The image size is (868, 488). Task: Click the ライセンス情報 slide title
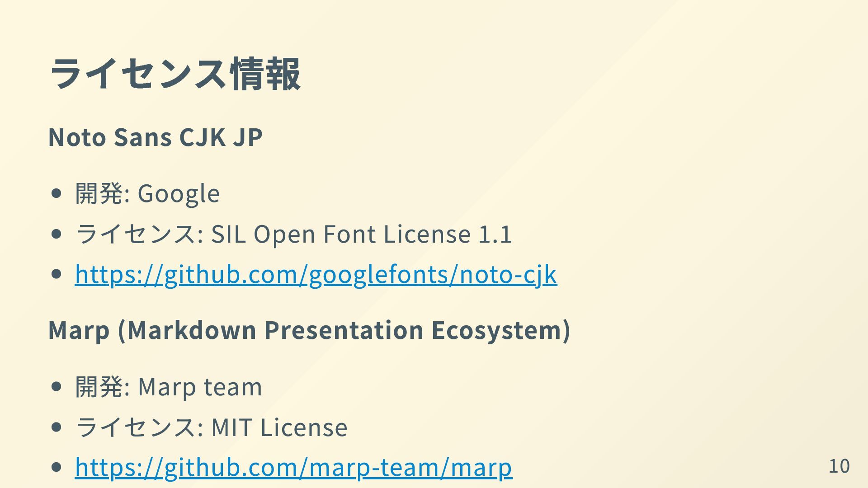(175, 74)
